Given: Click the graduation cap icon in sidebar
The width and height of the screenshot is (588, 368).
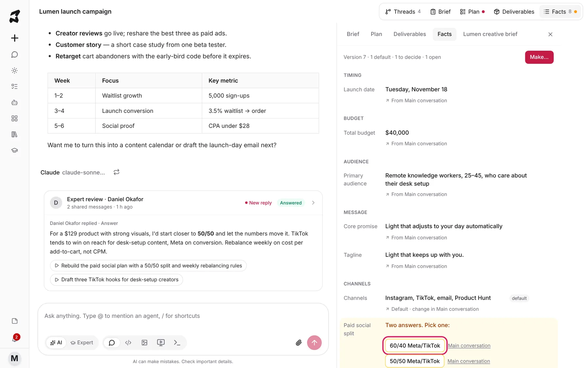Looking at the screenshot, I should pos(14,150).
